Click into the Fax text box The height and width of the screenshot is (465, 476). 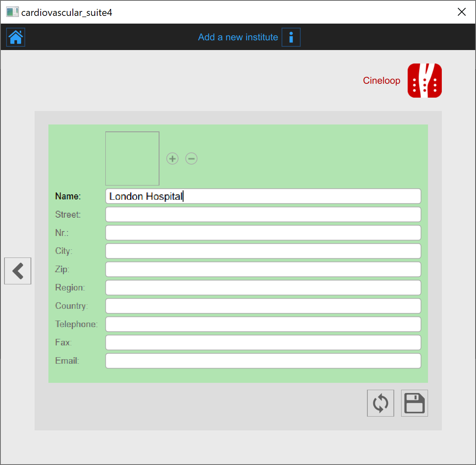pyautogui.click(x=263, y=343)
